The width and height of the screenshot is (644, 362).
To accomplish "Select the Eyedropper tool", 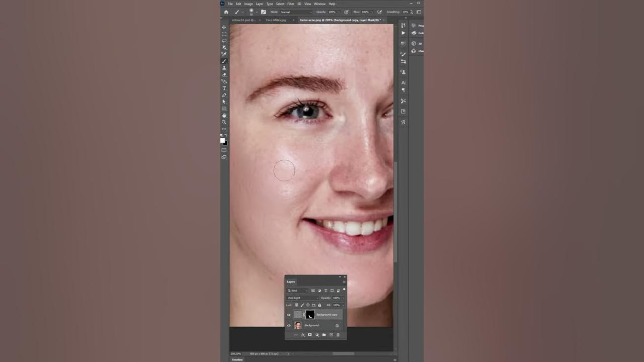I will pos(224,54).
